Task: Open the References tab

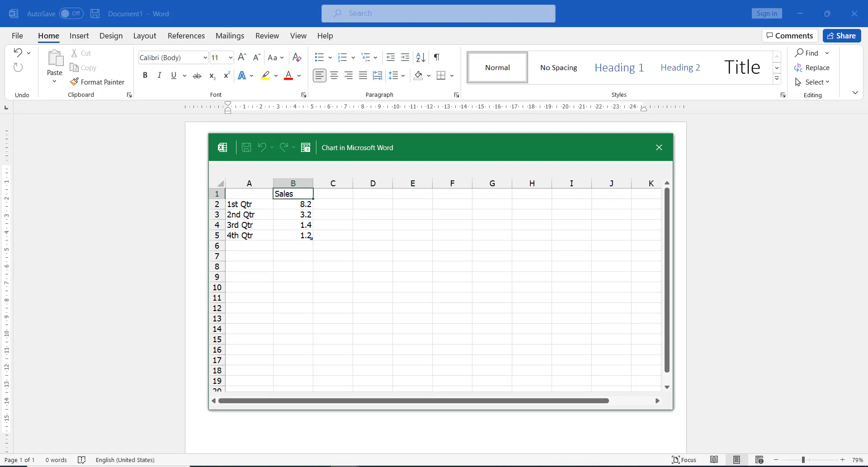Action: pyautogui.click(x=186, y=36)
